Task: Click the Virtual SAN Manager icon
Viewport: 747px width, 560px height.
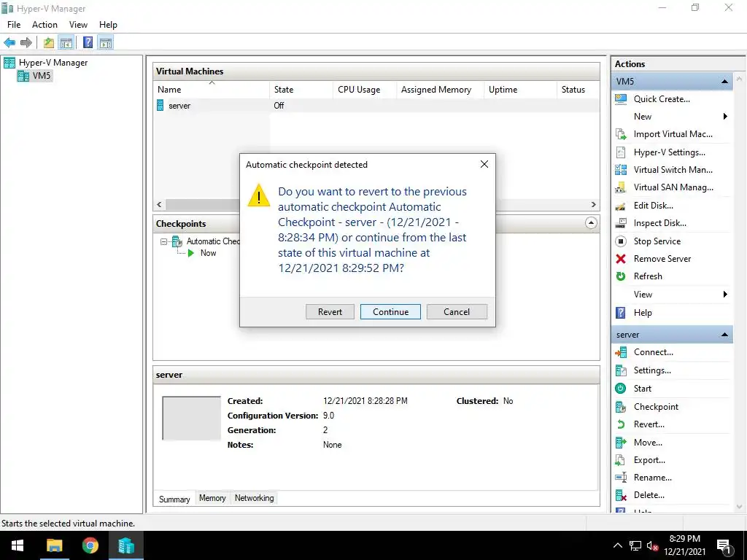Action: (621, 187)
